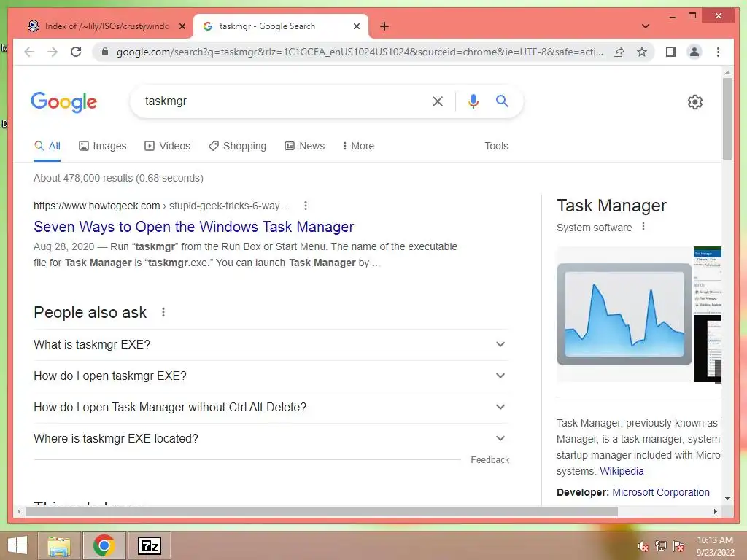Click the Chrome taskbar icon
The width and height of the screenshot is (747, 560).
tap(104, 545)
